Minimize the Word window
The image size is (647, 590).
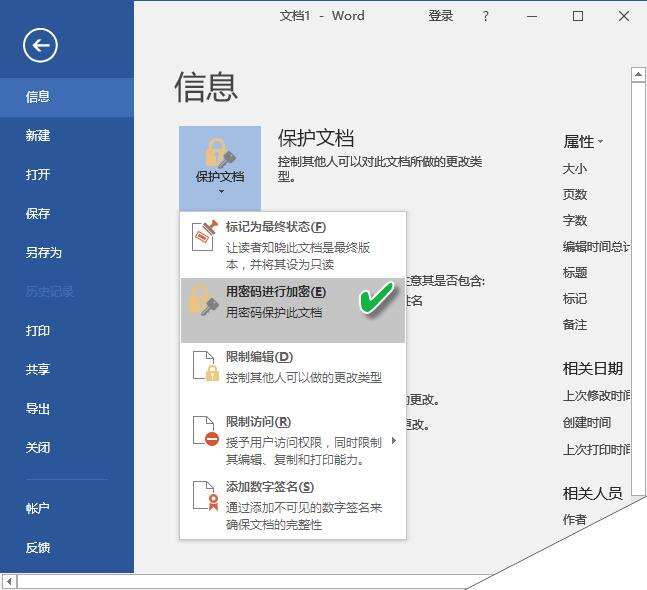(x=532, y=16)
